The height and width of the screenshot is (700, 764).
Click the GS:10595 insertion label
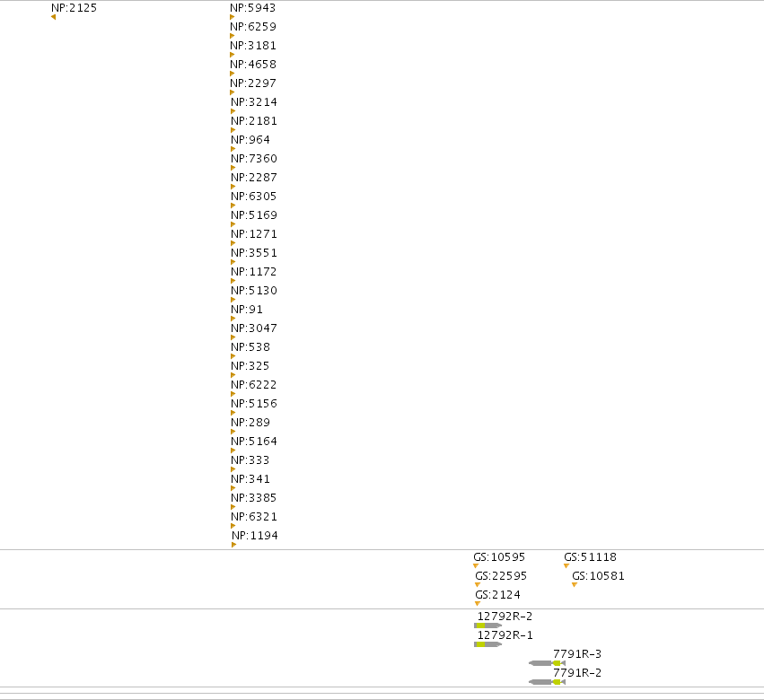499,557
